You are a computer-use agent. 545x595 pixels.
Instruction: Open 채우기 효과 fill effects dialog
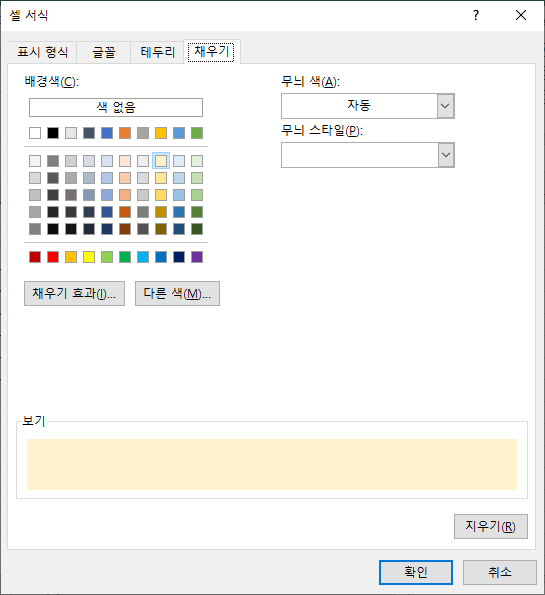pyautogui.click(x=74, y=293)
